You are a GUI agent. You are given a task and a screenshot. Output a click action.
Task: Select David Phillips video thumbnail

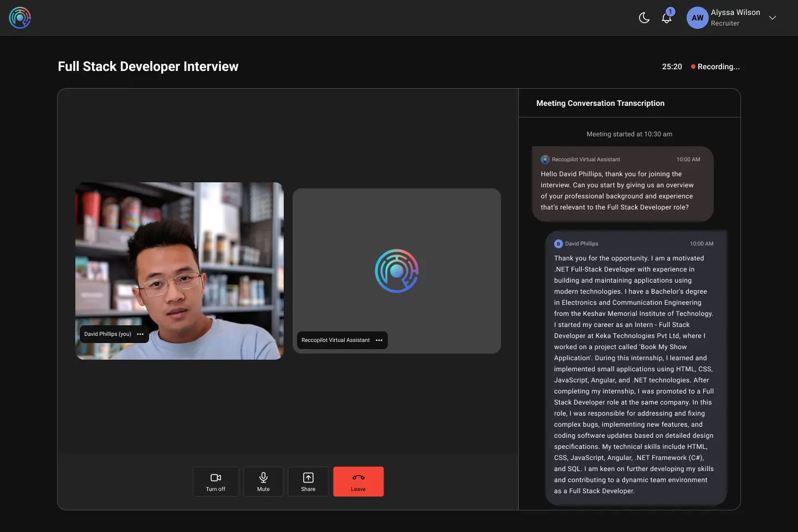click(180, 271)
